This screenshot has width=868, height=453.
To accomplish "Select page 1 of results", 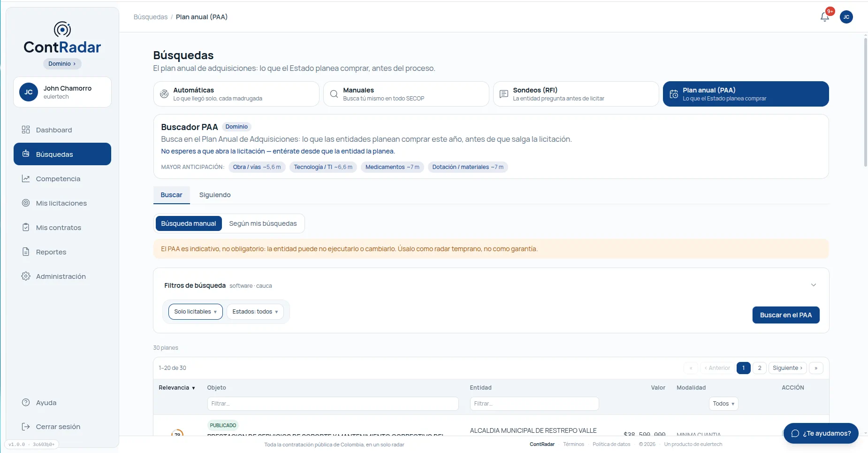I will click(x=744, y=368).
